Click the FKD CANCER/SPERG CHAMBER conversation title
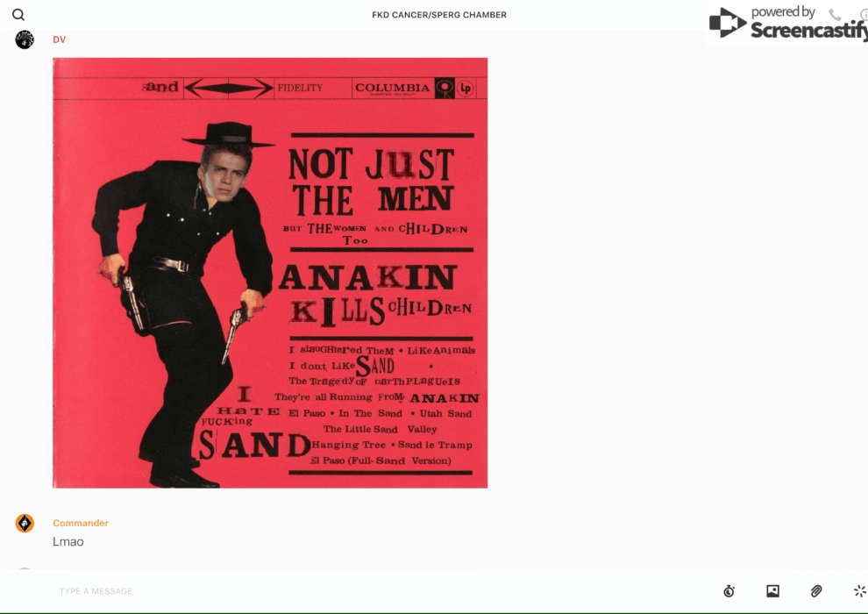This screenshot has width=868, height=614. click(x=439, y=15)
